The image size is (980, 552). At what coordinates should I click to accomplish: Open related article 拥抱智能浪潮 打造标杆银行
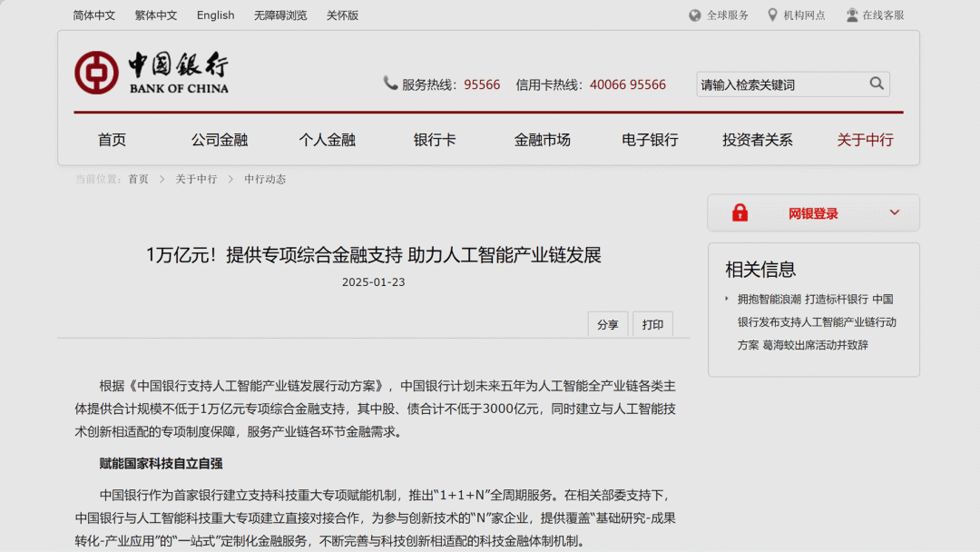pos(817,322)
